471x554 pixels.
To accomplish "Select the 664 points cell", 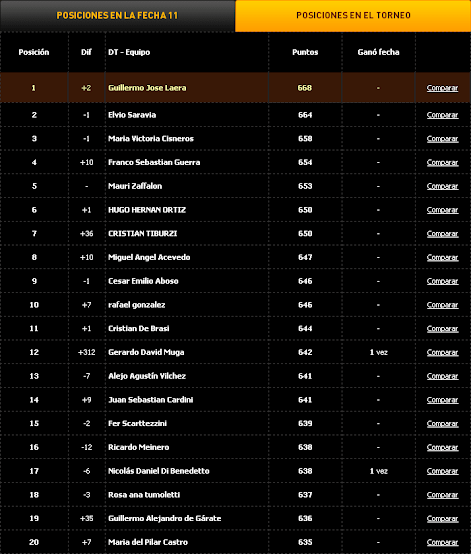I will point(305,115).
